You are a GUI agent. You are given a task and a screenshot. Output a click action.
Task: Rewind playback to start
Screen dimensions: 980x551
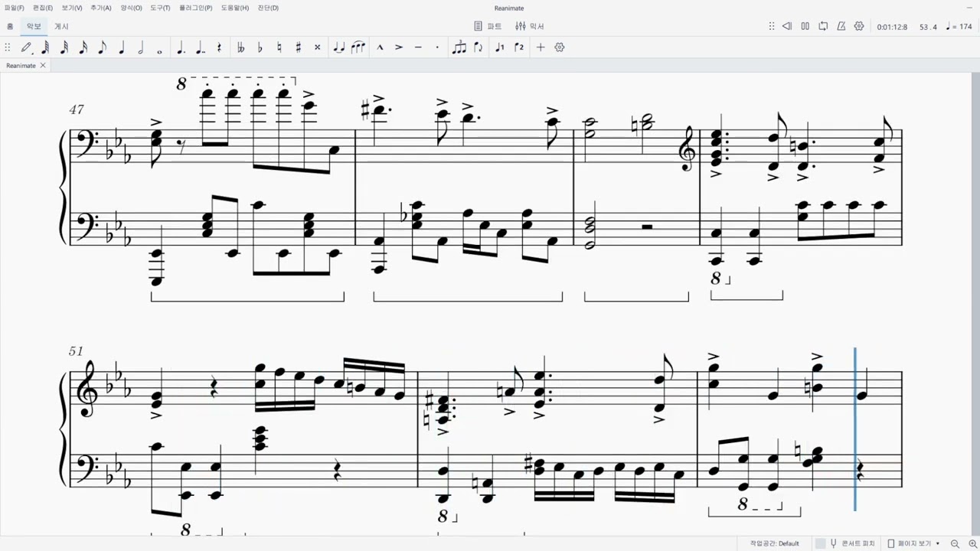point(787,26)
